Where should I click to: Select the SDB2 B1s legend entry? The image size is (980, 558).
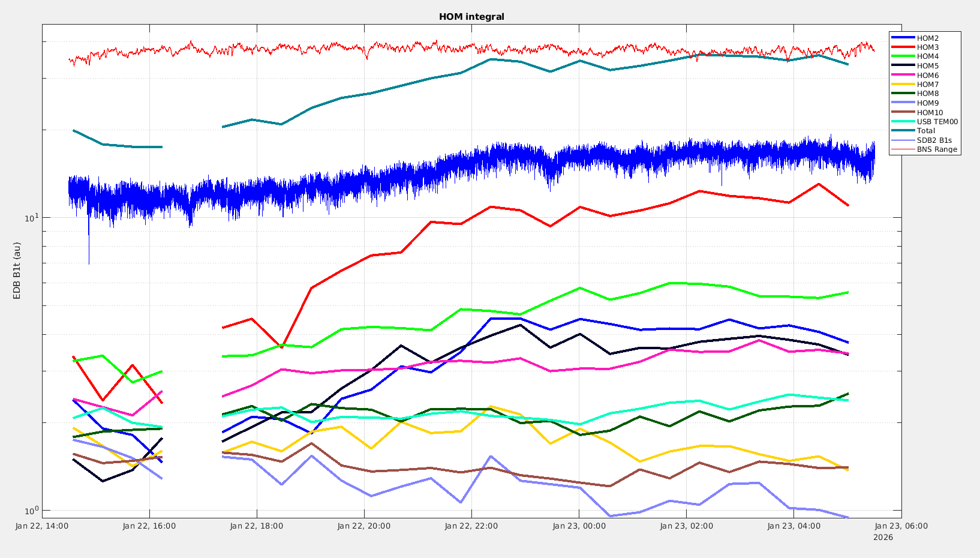(x=934, y=140)
